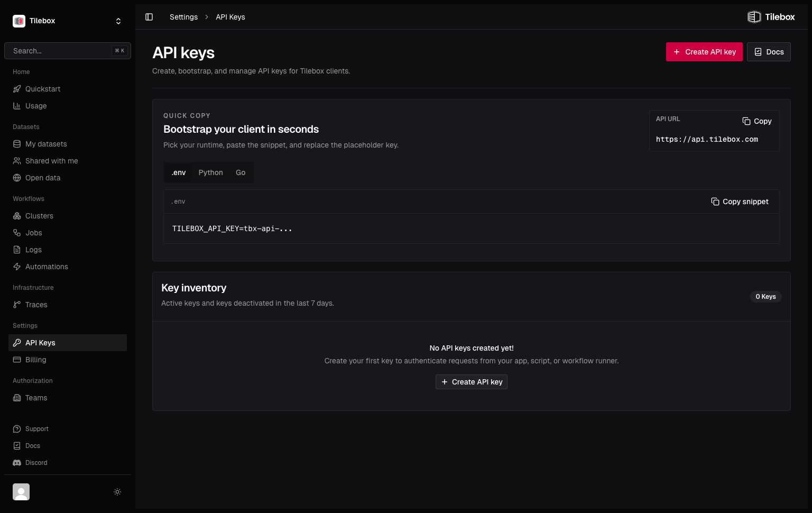Click the Tilebox brand logo top right

point(771,17)
